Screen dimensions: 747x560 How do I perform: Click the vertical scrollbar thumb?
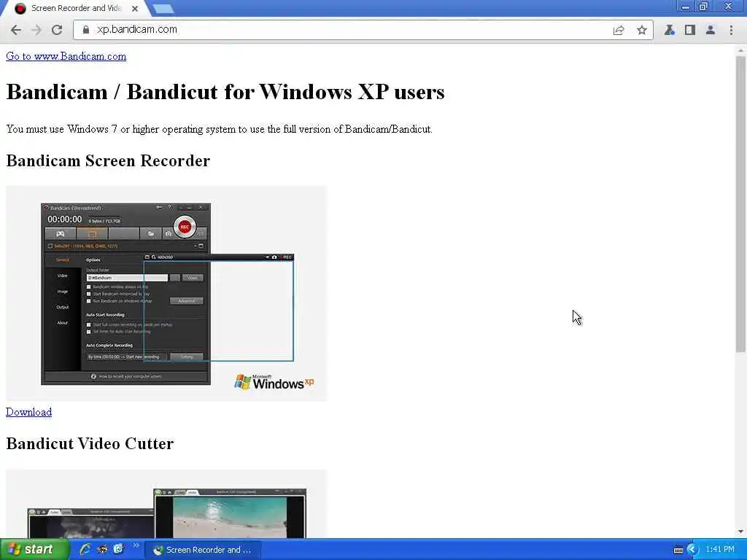tap(741, 204)
